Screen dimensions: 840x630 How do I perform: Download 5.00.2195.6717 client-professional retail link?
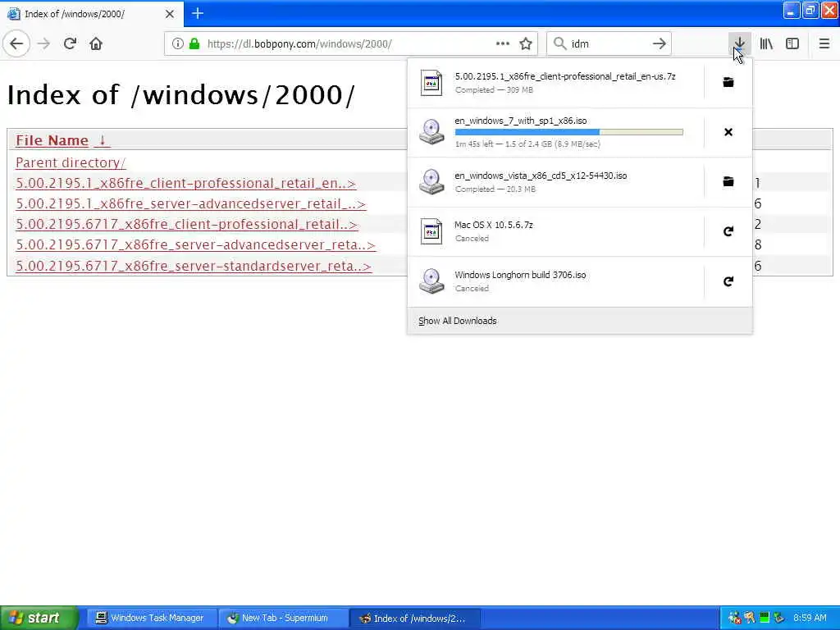186,225
